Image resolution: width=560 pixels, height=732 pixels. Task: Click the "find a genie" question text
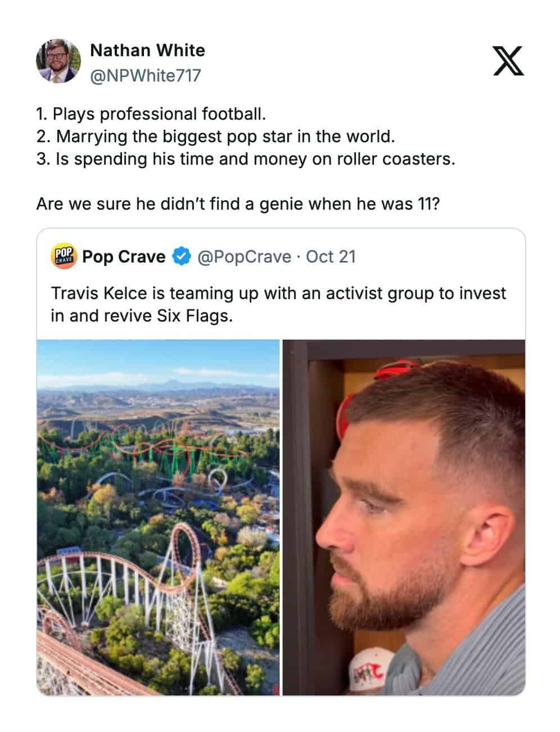[x=238, y=204]
